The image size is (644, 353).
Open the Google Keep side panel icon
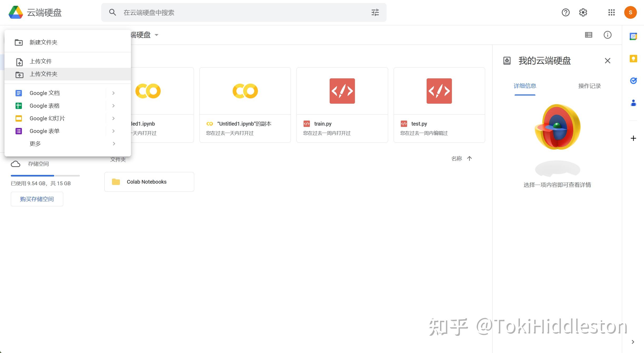(633, 59)
